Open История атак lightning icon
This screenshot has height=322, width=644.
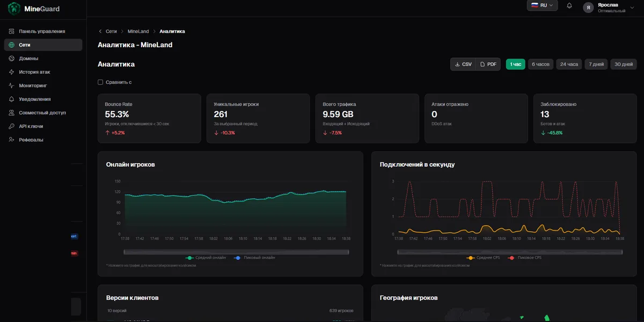[12, 72]
